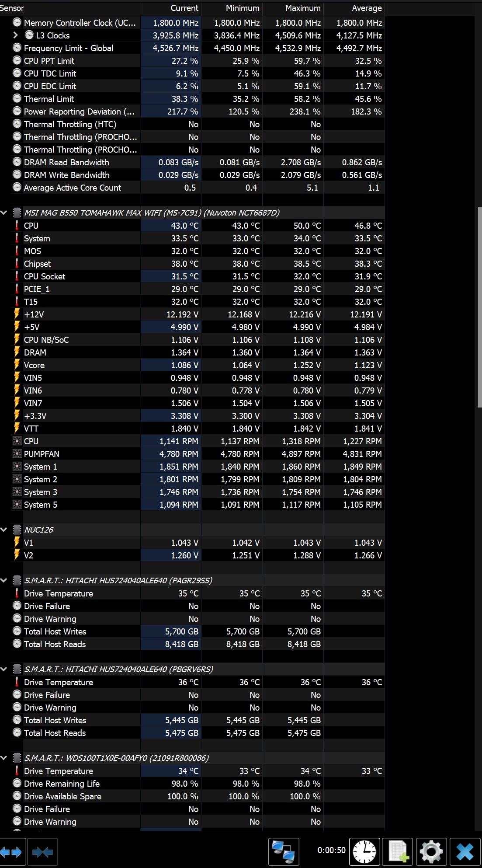The image size is (482, 868).
Task: Click the clock reset timer icon
Action: [x=364, y=852]
